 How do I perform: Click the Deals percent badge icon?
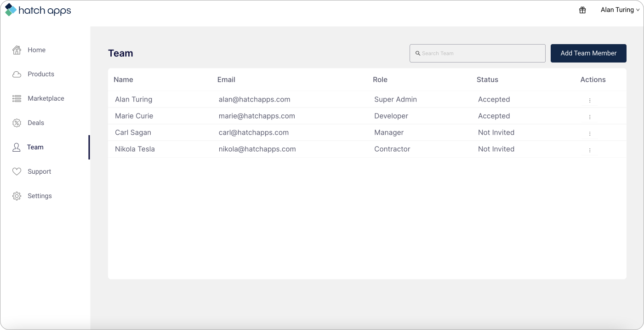pos(17,123)
